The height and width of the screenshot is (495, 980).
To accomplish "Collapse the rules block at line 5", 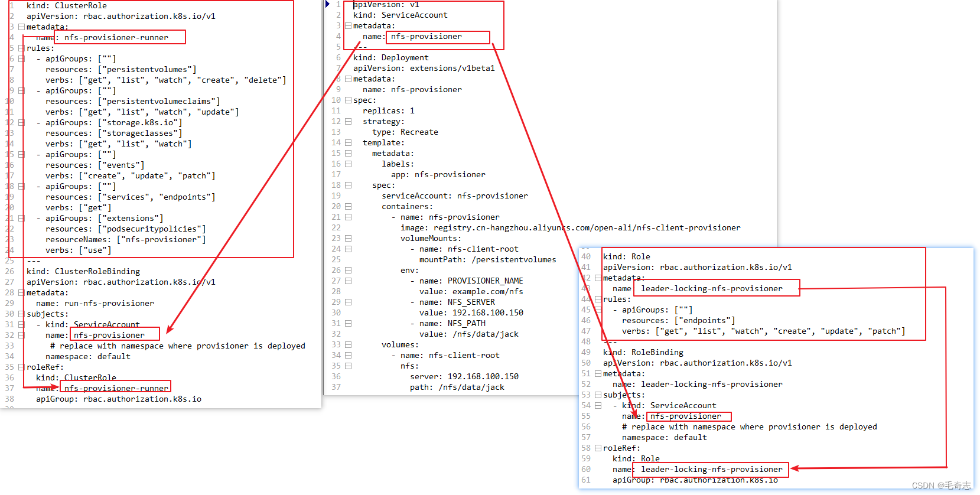I will pyautogui.click(x=21, y=48).
